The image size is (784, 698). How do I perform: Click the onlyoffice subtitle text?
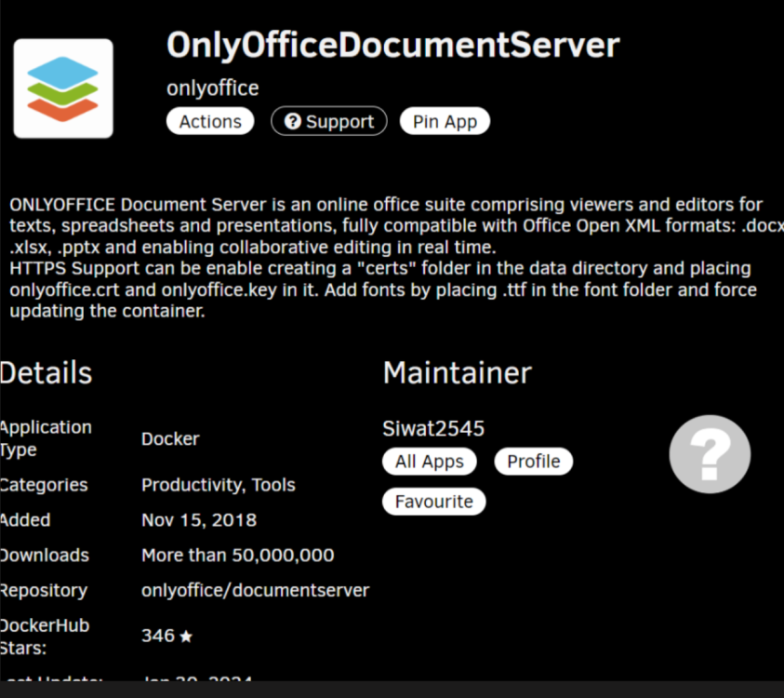coord(212,88)
